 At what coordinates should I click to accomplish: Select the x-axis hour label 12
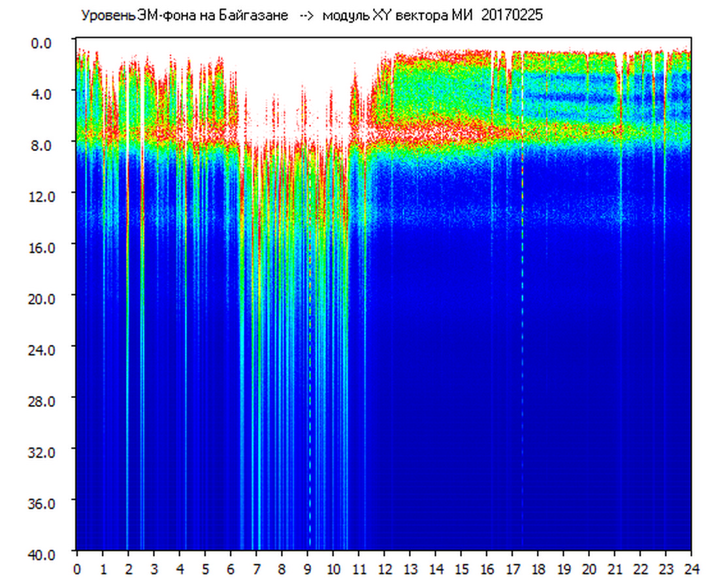point(384,569)
